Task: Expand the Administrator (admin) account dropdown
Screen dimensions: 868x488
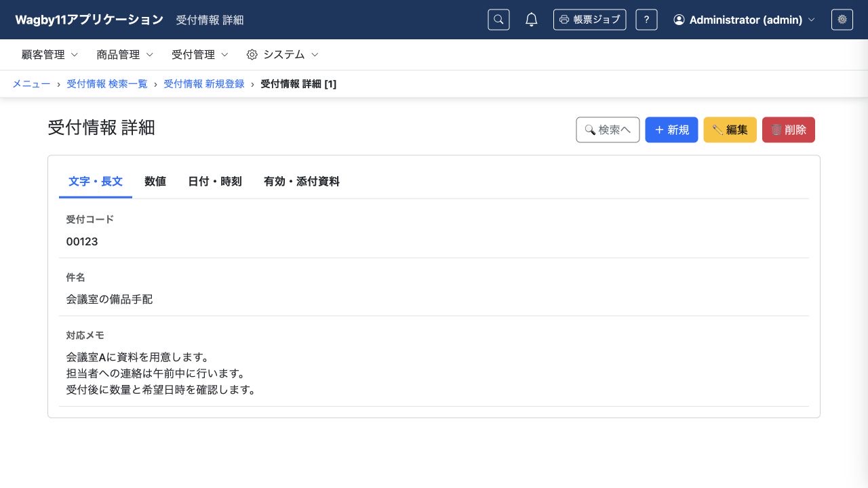Action: [x=744, y=20]
